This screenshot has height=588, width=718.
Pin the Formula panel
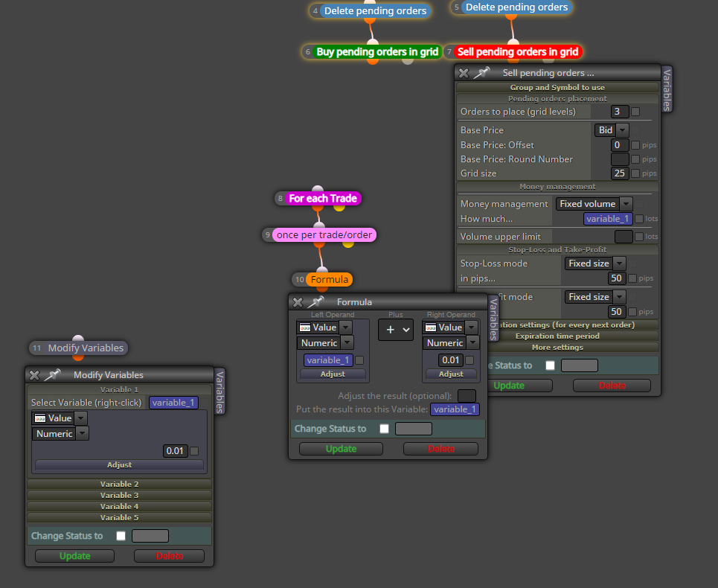point(315,301)
